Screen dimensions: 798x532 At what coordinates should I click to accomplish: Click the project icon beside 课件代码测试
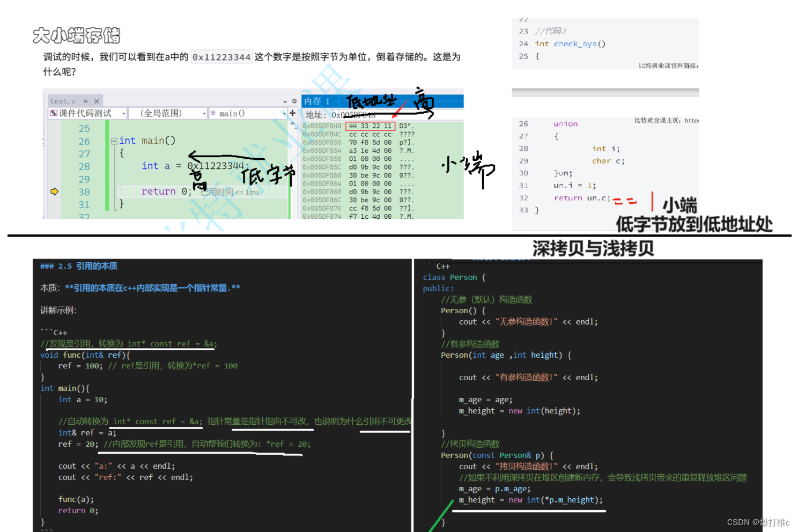(x=54, y=113)
